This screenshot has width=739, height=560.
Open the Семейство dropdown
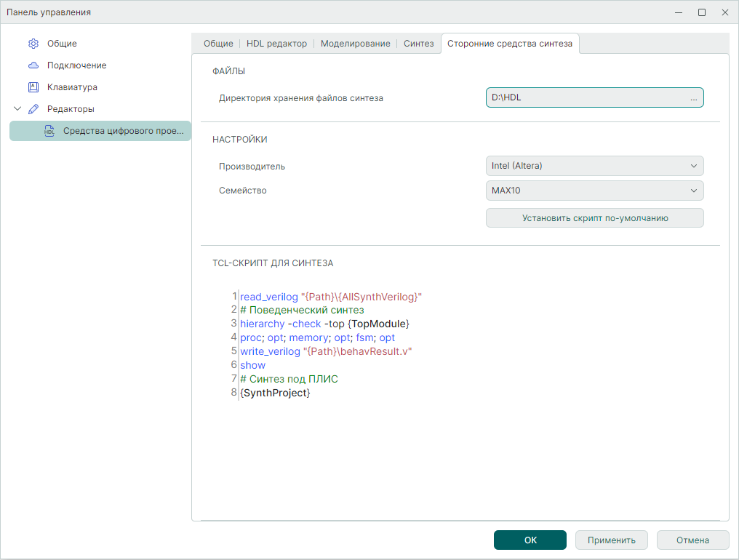click(x=594, y=191)
